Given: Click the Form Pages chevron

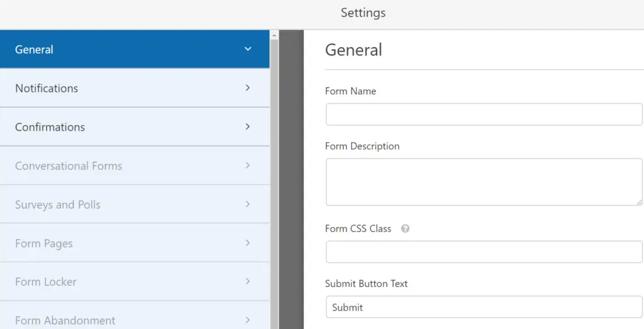Looking at the screenshot, I should click(x=248, y=244).
